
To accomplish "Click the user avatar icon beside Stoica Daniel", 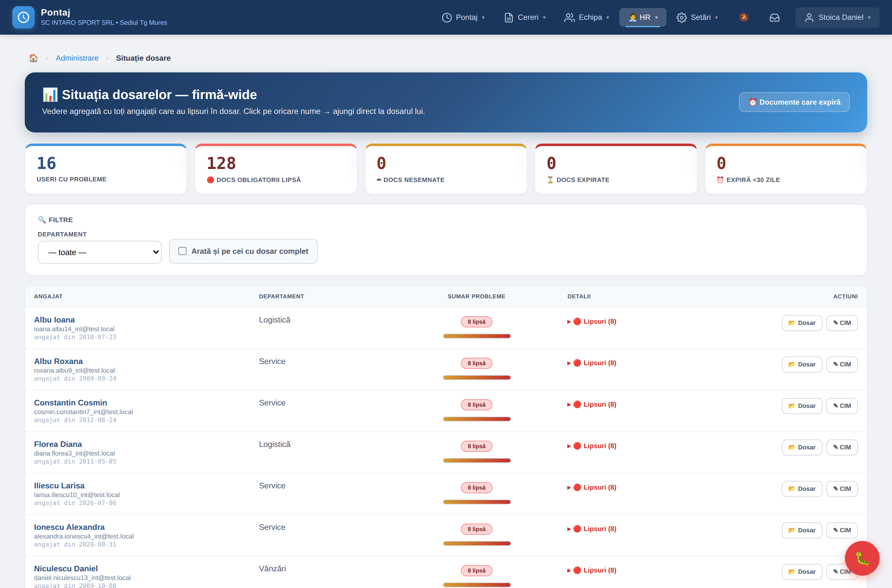I will point(809,17).
